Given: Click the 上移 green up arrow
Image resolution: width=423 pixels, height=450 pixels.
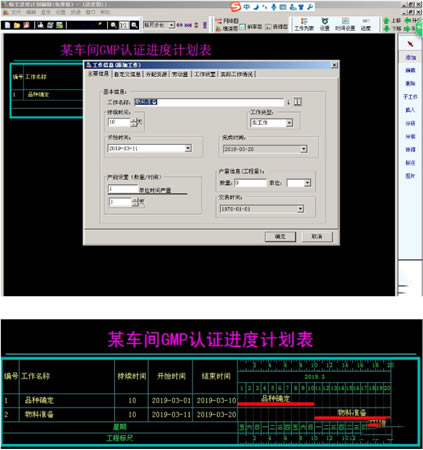Looking at the screenshot, I should (391, 21).
